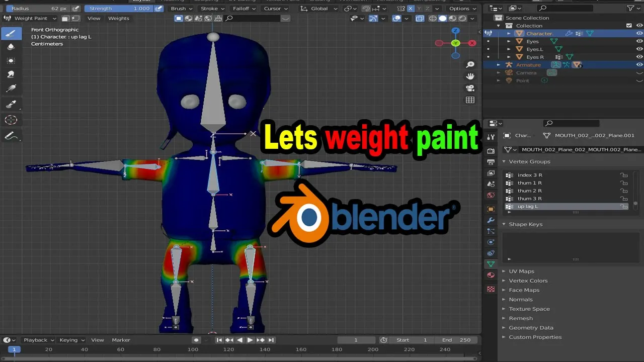Viewport: 644px width, 362px height.
Task: Toggle strength pressure sensitivity pen icon
Action: click(x=158, y=9)
